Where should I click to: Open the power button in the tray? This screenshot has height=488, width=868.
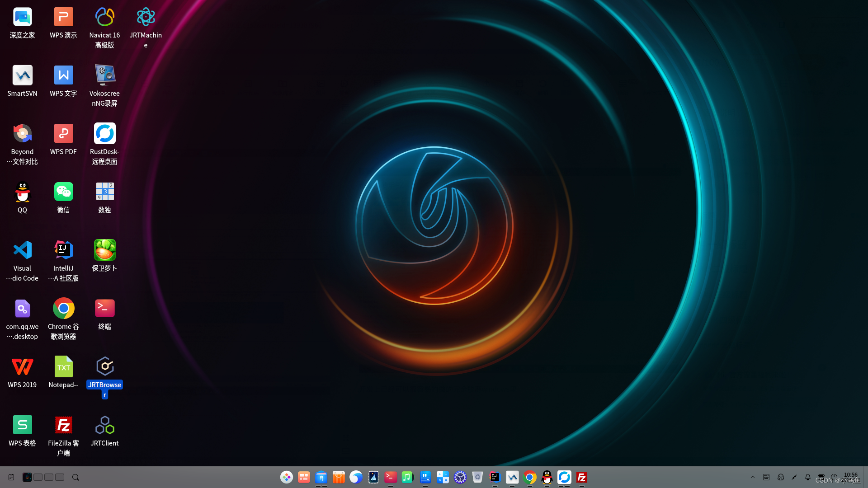(x=834, y=477)
